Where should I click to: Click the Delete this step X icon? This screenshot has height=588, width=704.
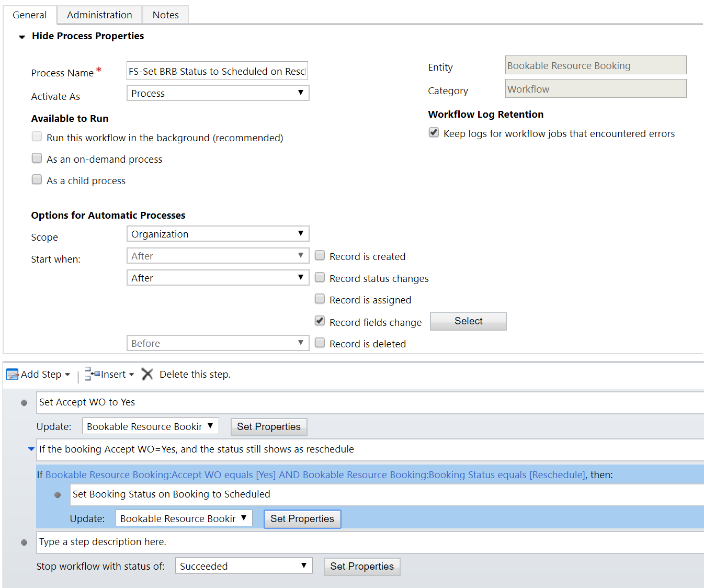[147, 374]
